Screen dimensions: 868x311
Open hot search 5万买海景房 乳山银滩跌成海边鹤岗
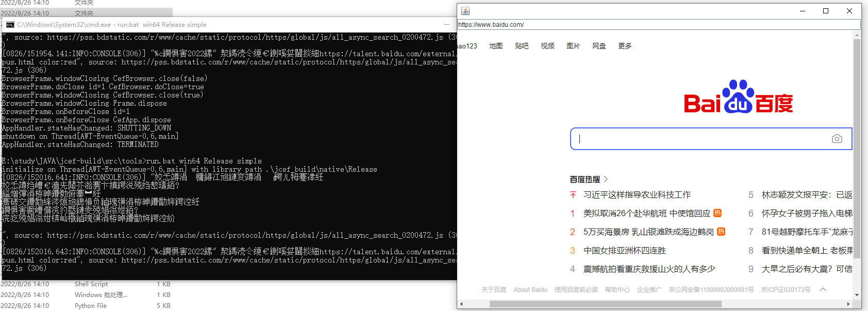pos(648,232)
